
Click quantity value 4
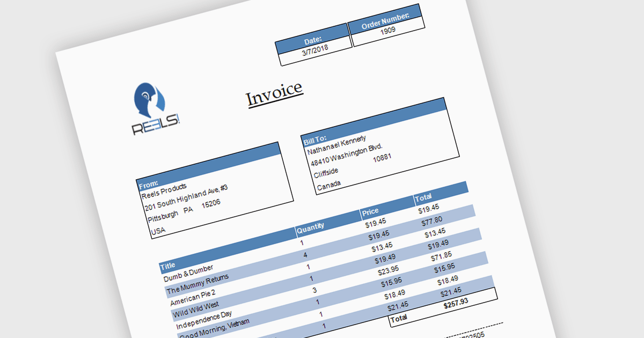click(x=305, y=254)
